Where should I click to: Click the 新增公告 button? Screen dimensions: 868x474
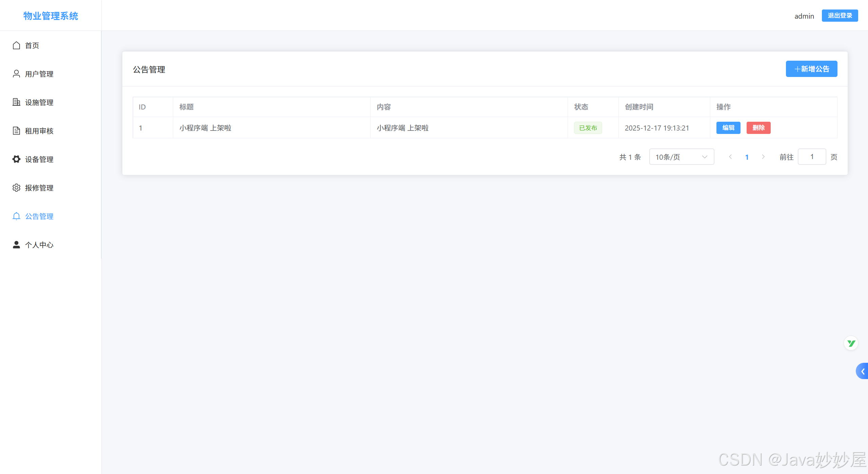pos(811,69)
